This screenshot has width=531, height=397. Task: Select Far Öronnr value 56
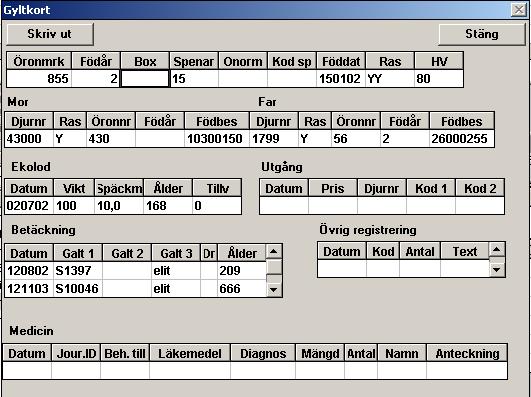click(x=356, y=139)
